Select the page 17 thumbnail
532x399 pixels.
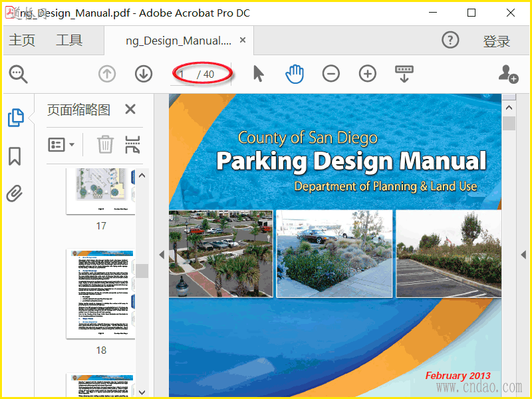click(x=100, y=191)
